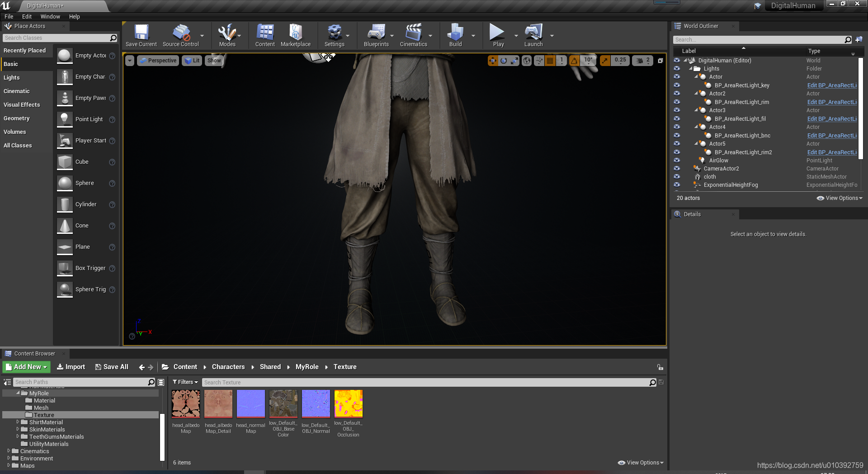Viewport: 868px width, 474px height.
Task: Select the rotate gizmo tool
Action: 504,61
